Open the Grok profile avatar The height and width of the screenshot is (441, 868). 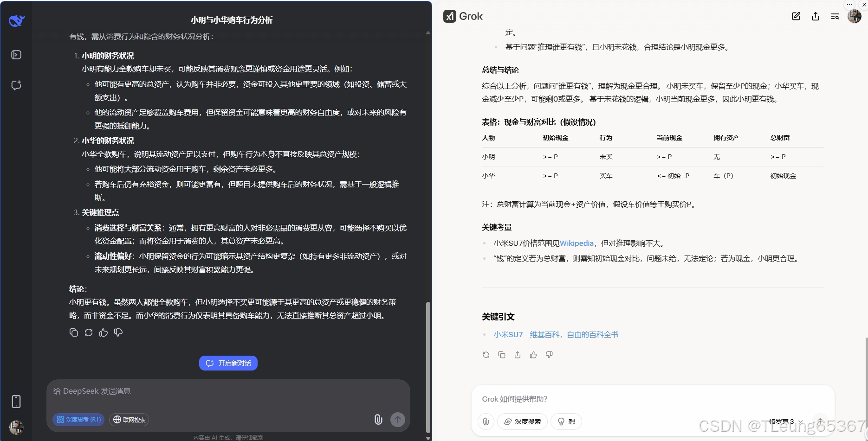pos(855,16)
